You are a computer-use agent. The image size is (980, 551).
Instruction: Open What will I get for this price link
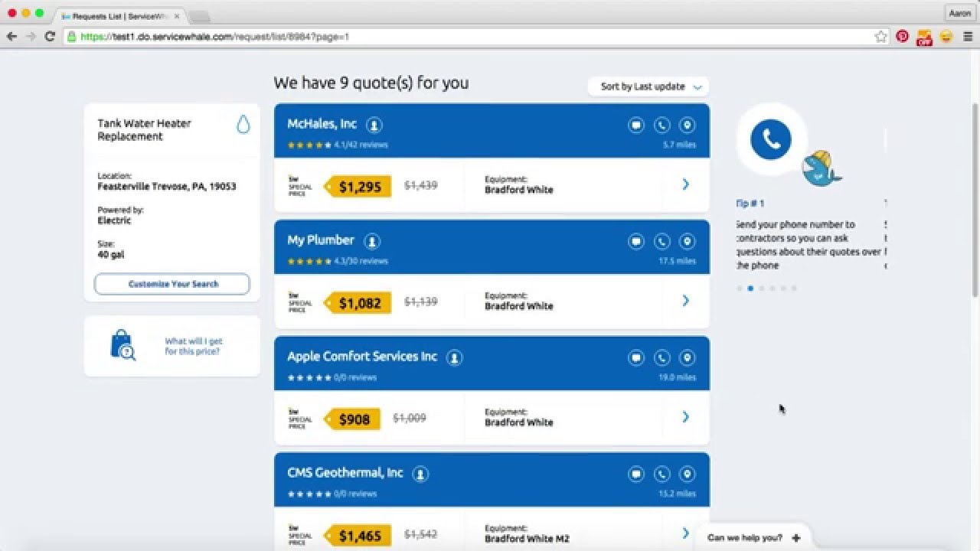point(194,346)
